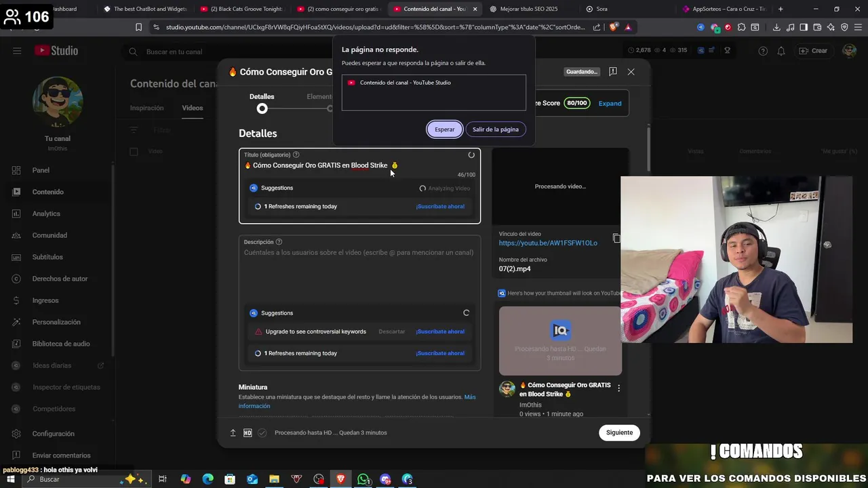Image resolution: width=868 pixels, height=488 pixels.
Task: Click the channel avatar in sidebar
Action: (x=58, y=102)
